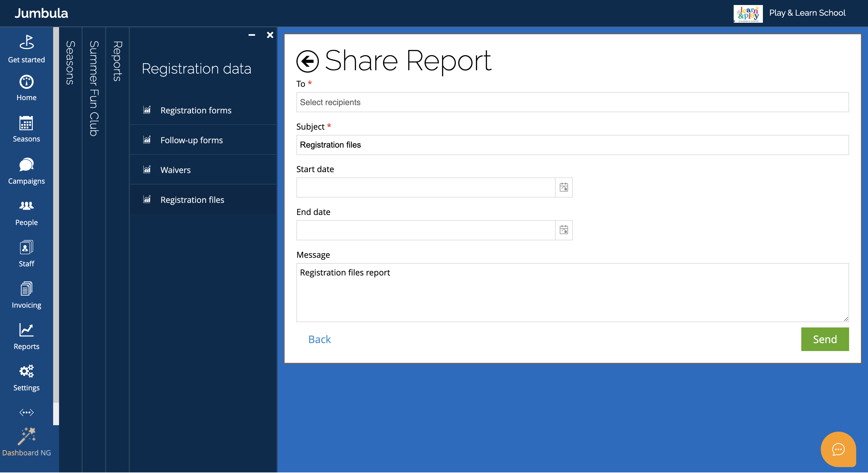Viewport: 868px width, 473px height.
Task: Open the People section icon
Action: pyautogui.click(x=26, y=206)
